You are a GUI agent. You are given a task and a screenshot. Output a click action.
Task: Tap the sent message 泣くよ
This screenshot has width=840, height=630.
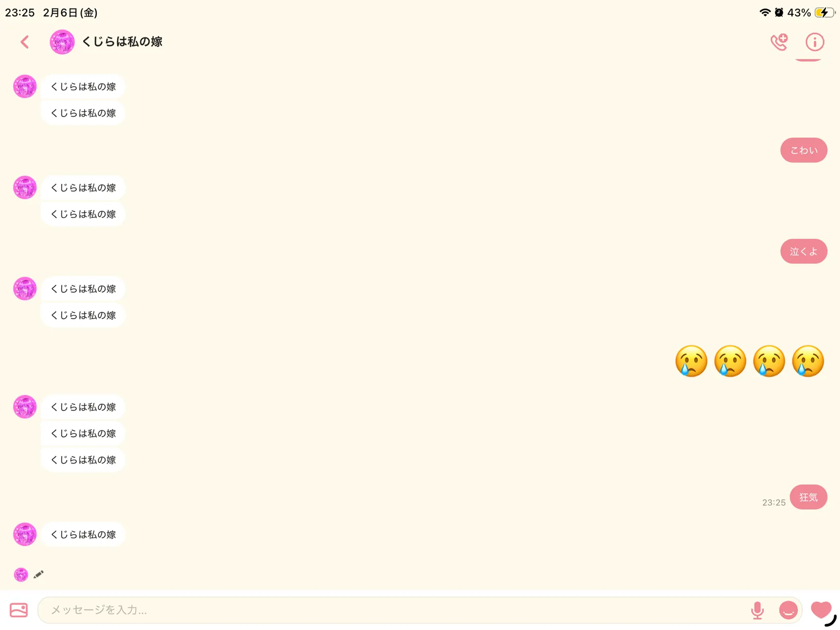coord(804,251)
